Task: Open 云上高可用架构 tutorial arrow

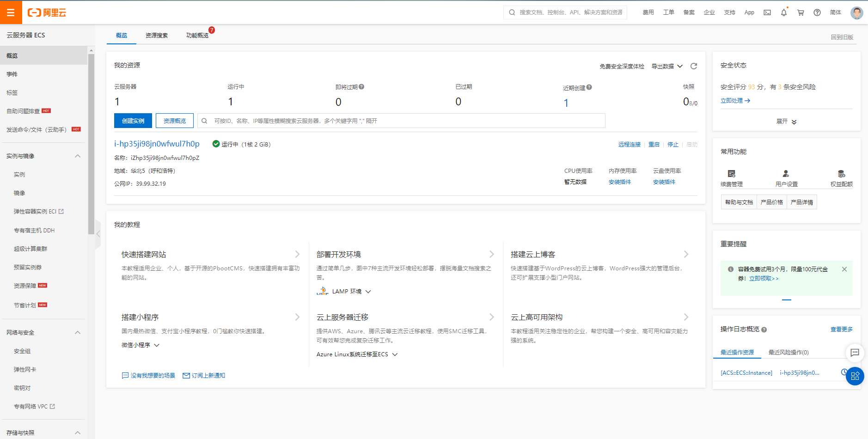Action: [x=686, y=317]
